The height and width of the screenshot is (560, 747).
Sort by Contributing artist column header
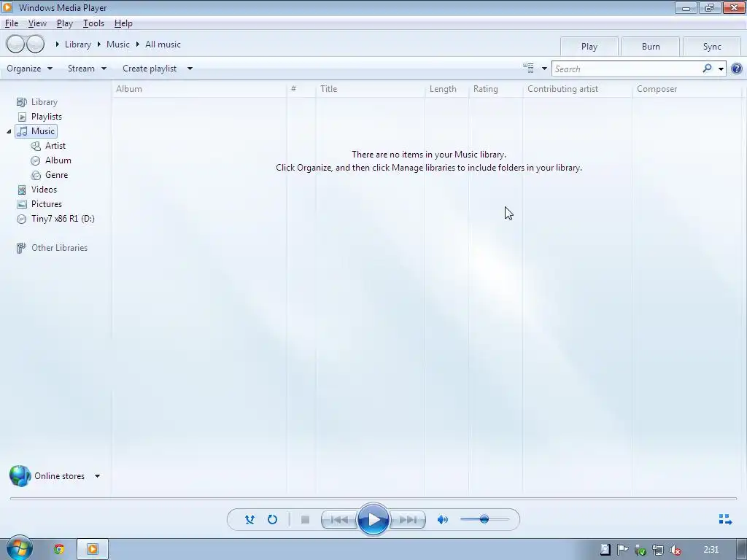578,89
